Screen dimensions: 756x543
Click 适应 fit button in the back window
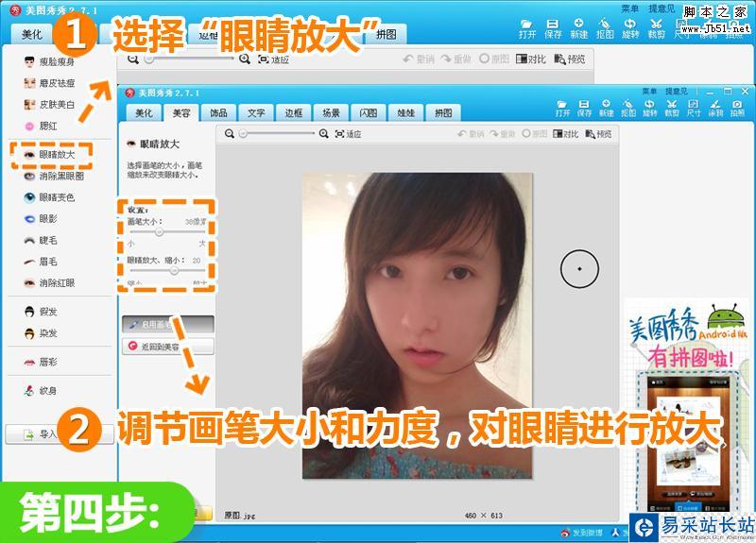click(273, 59)
